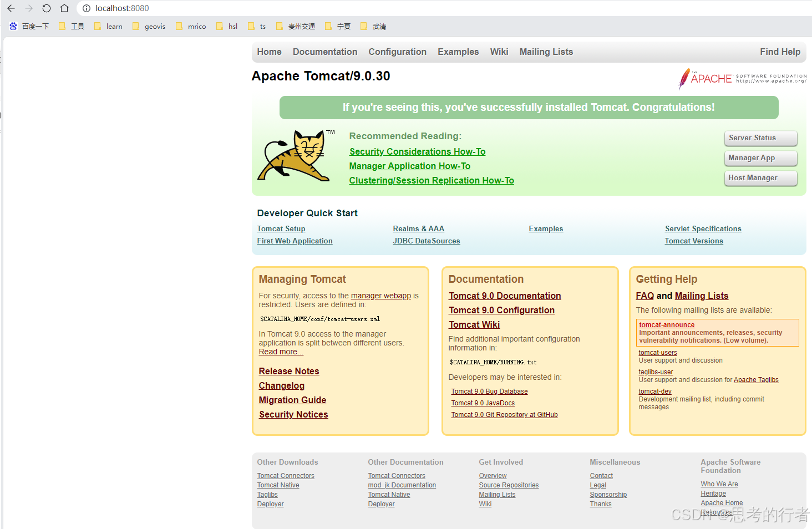Screen dimensions: 812x529
Task: Open the Servlet Specifications link
Action: click(x=703, y=228)
